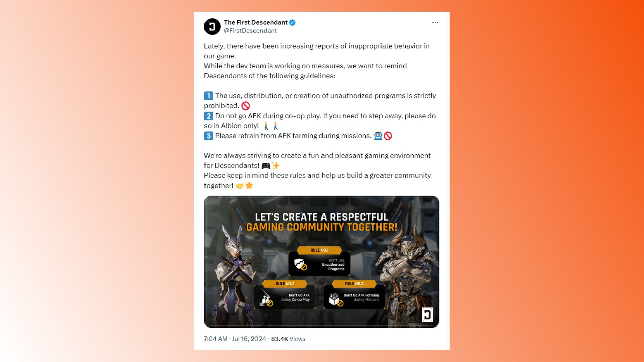Click the white logo in image corner
The width and height of the screenshot is (644, 362).
(427, 315)
